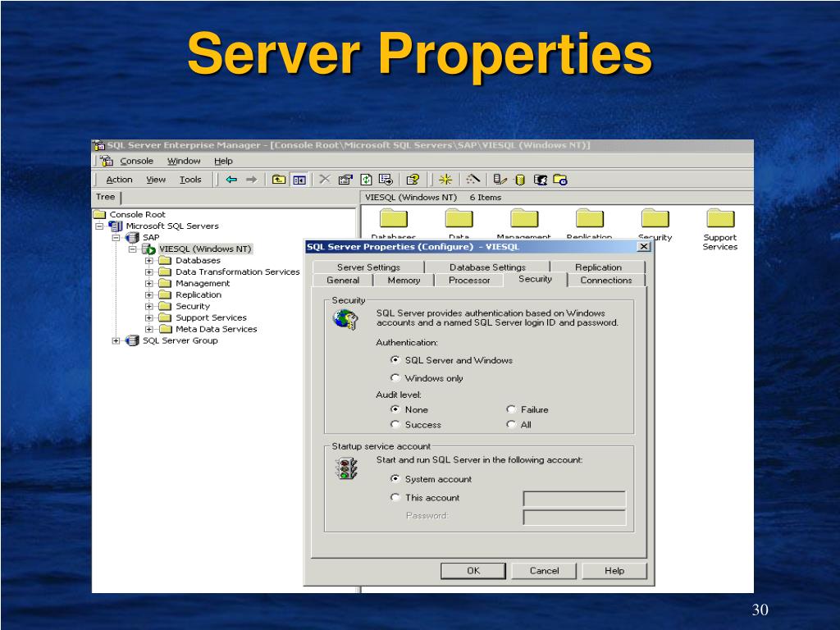
Task: Switch to the Server Settings tab
Action: 368,267
